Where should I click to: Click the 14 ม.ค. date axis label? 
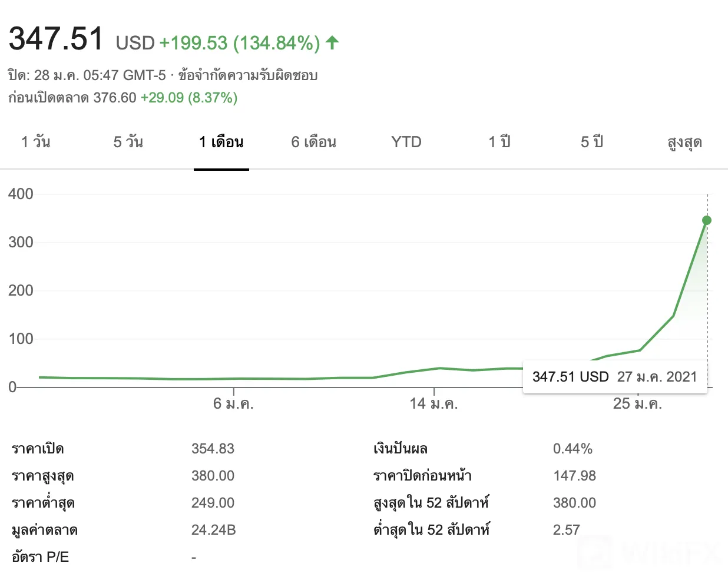point(434,403)
